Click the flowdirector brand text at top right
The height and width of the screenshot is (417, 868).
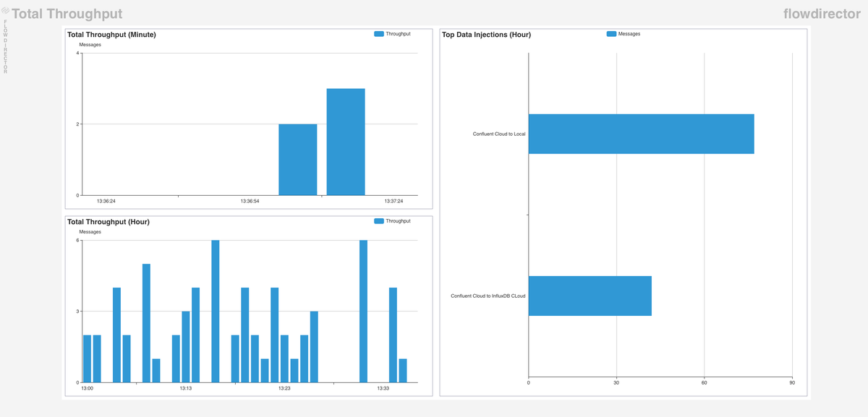point(822,14)
